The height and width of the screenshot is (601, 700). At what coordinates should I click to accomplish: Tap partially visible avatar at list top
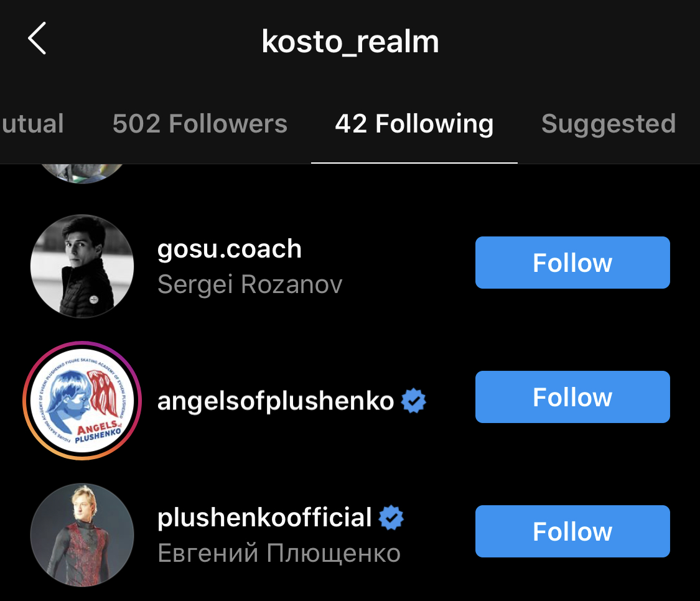coord(82,172)
